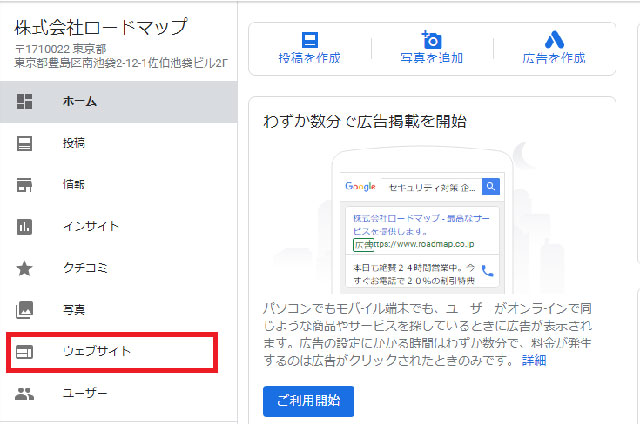Click the 株式会社ロードマップ business name

101,28
